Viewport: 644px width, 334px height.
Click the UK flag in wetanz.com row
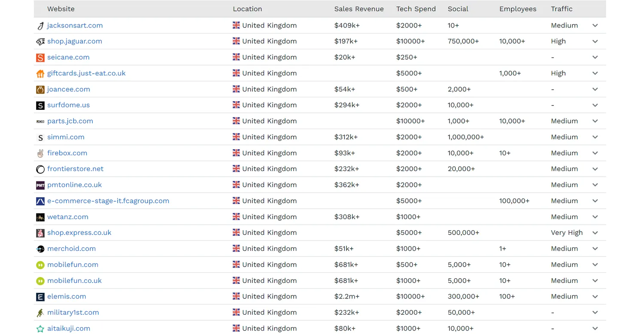click(x=236, y=216)
